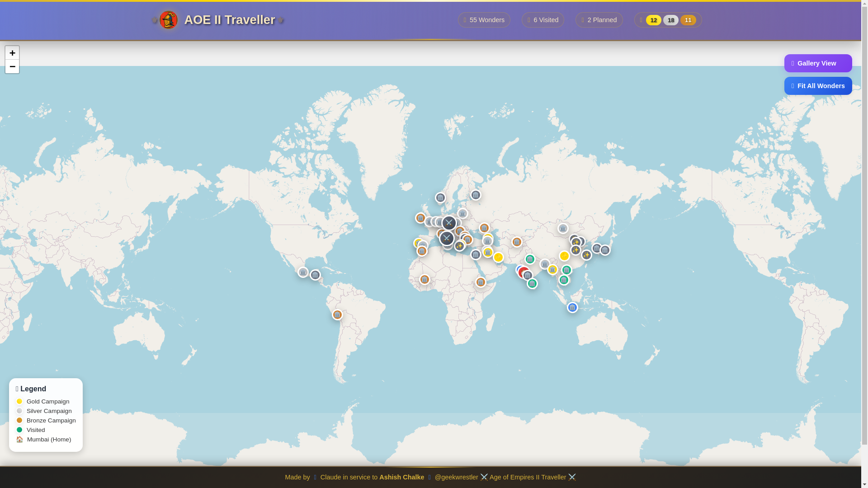The width and height of the screenshot is (868, 488).
Task: Click the red Mumbai home marker
Action: click(x=524, y=272)
